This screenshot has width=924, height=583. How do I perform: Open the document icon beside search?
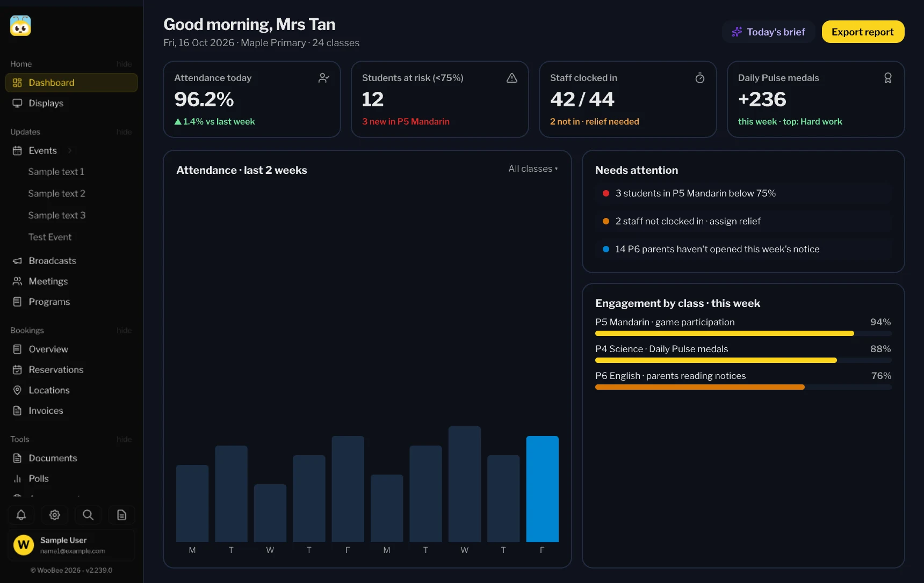[122, 515]
